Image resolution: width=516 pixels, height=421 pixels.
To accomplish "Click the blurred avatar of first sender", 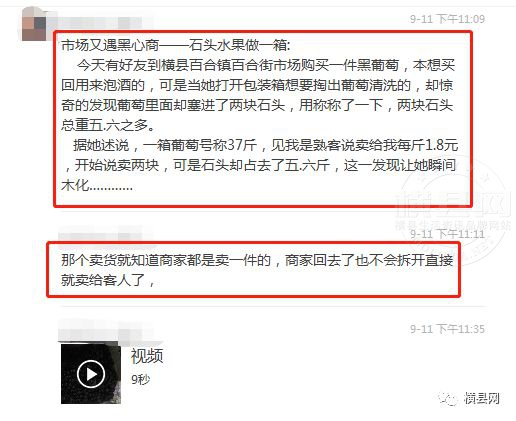I will [34, 24].
